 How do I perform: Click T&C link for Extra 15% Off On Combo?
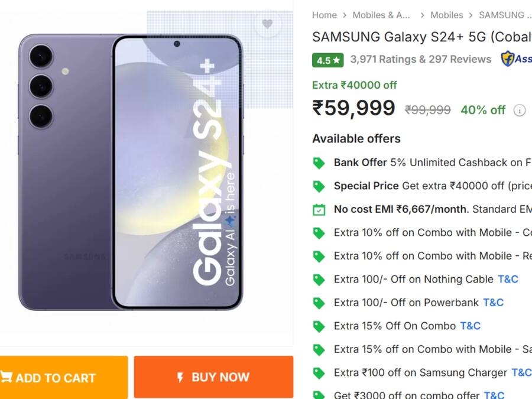click(x=470, y=326)
